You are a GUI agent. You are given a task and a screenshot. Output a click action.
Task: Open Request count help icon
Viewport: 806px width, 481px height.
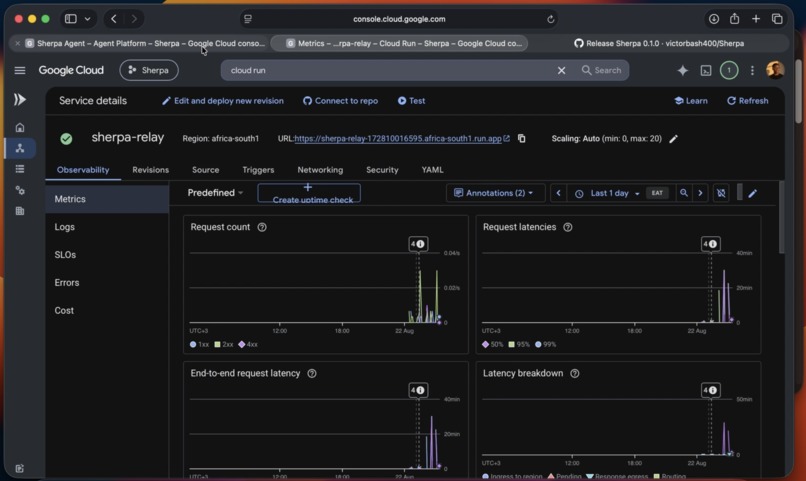point(262,227)
